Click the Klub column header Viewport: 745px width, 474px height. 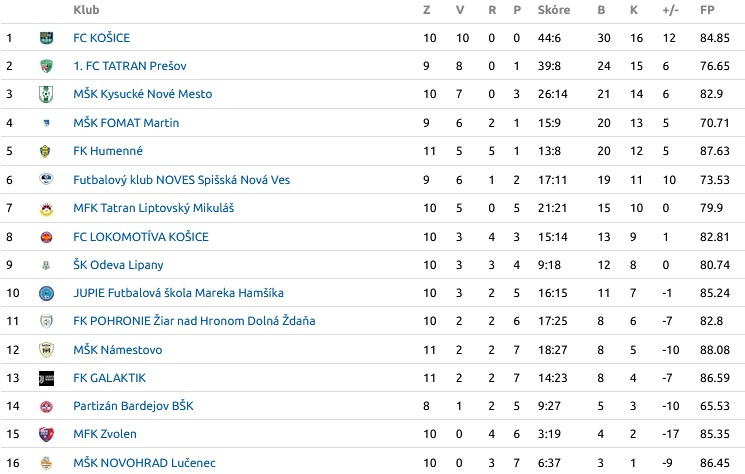(x=86, y=10)
